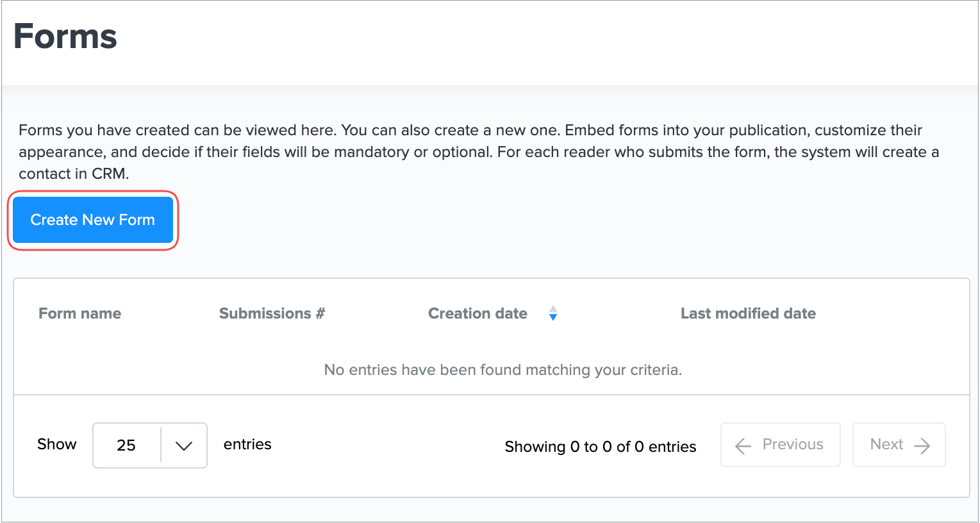Click the 'entries' label after the dropdown
This screenshot has width=980, height=523.
click(x=247, y=444)
